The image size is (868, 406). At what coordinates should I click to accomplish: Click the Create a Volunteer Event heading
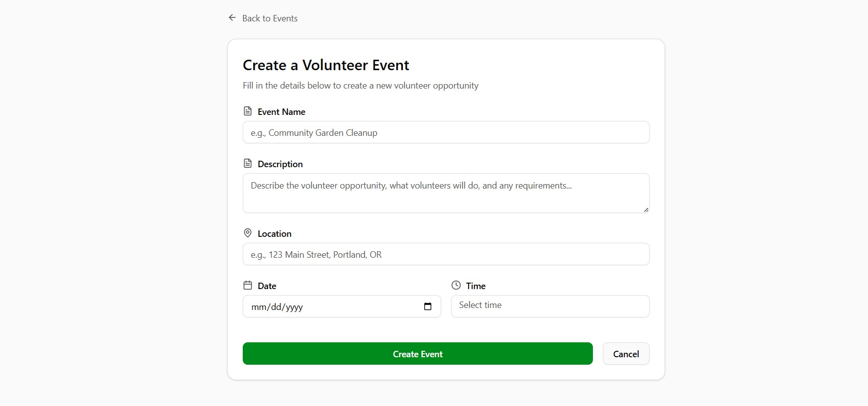click(x=326, y=65)
